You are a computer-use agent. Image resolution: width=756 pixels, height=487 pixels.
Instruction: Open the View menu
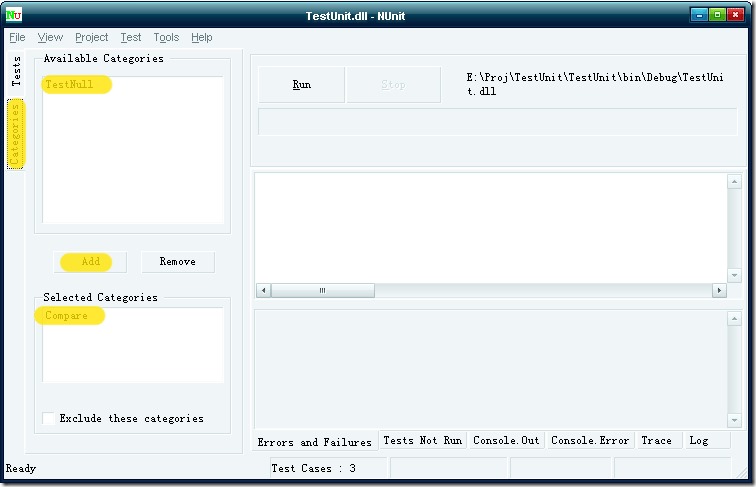50,37
